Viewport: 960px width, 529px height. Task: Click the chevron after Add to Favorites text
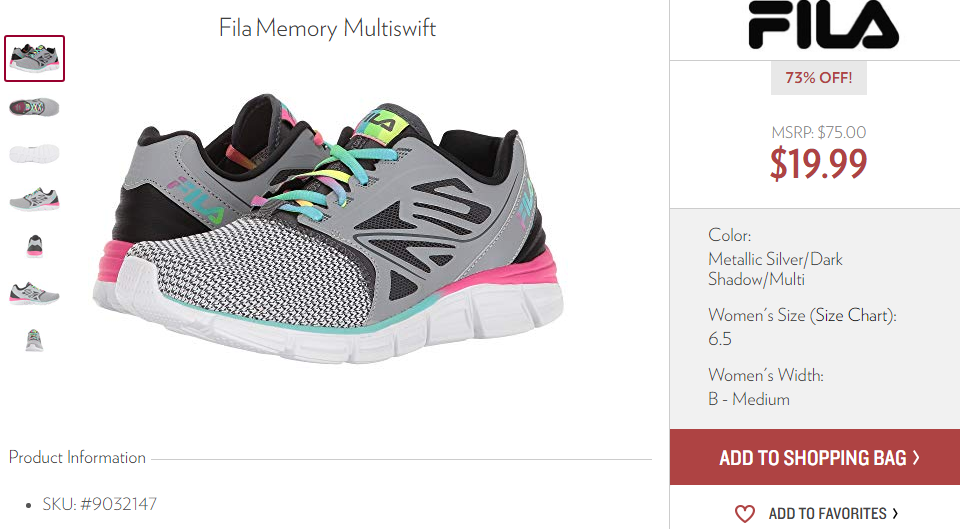pos(895,513)
